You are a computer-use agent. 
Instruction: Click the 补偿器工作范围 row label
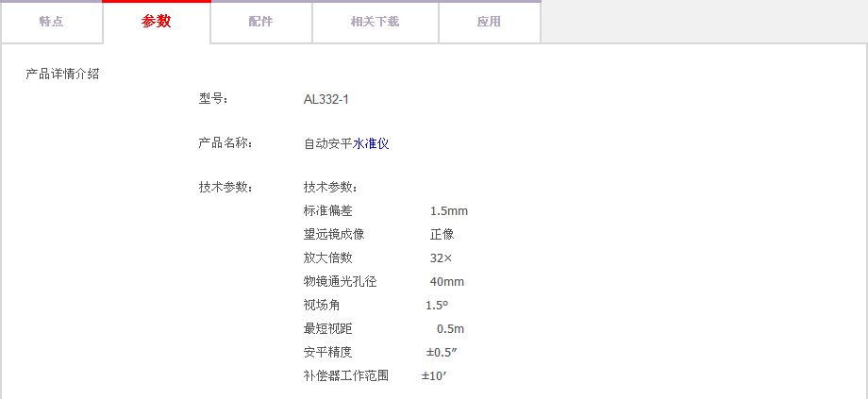(345, 375)
